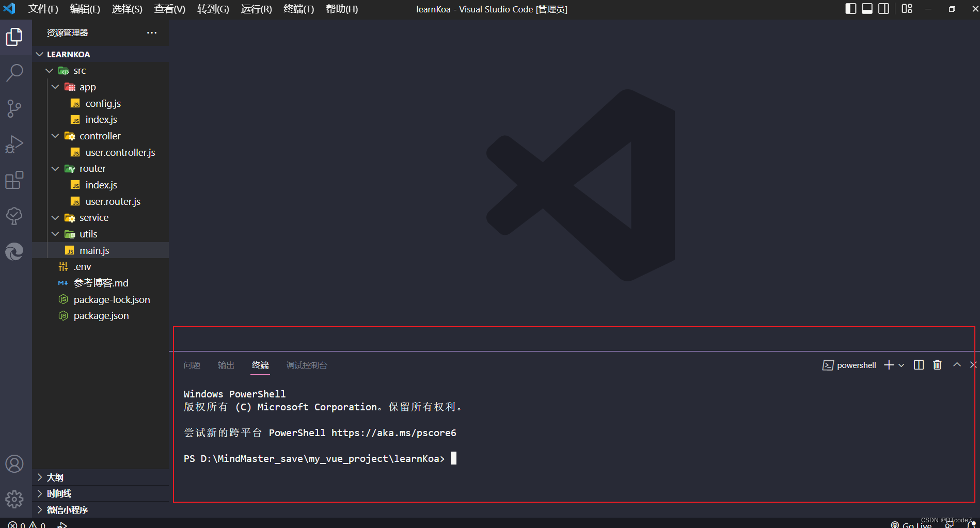The width and height of the screenshot is (980, 528).
Task: Collapse the src folder
Action: 100,71
